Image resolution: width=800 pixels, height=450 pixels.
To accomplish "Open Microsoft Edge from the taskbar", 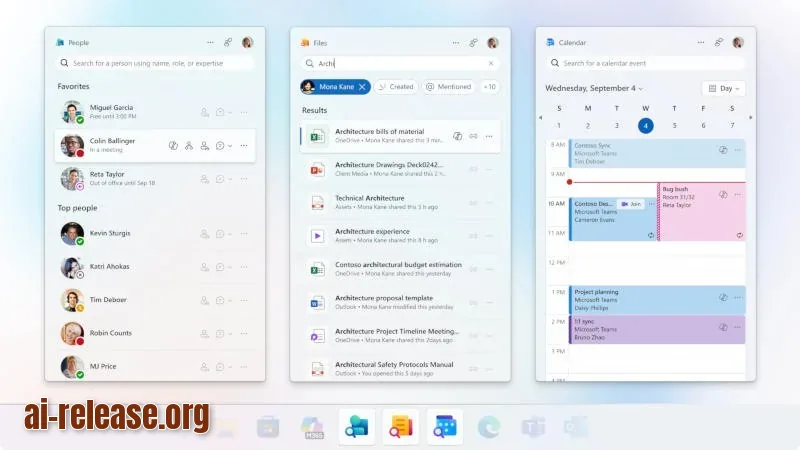I will point(489,427).
